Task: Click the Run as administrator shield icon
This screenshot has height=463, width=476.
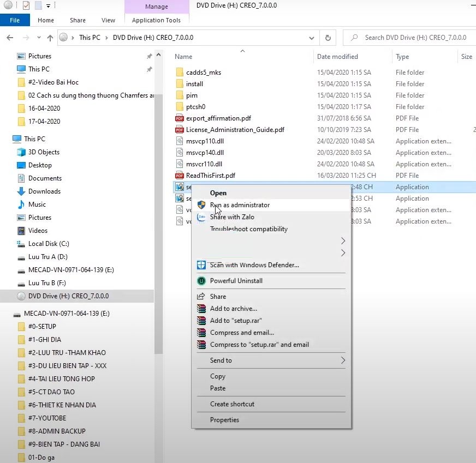Action: [201, 205]
